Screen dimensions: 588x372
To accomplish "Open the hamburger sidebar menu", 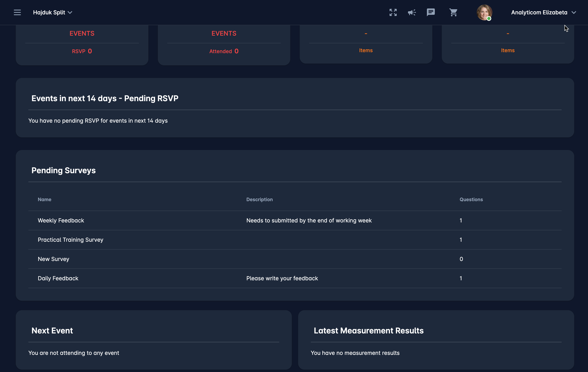I will point(17,12).
